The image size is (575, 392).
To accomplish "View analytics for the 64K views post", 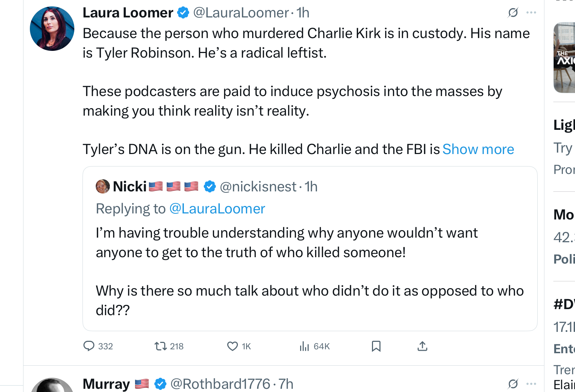I will (304, 346).
